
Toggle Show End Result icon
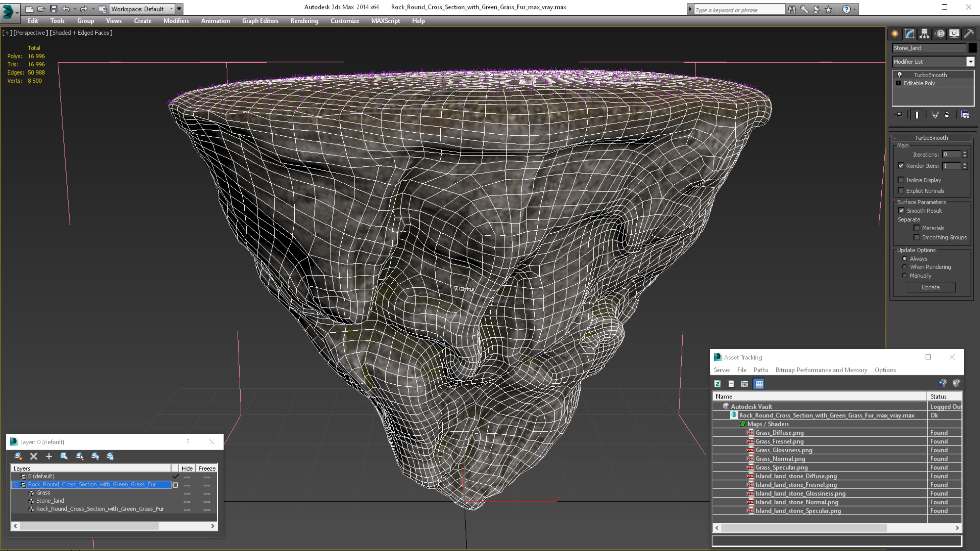[917, 115]
